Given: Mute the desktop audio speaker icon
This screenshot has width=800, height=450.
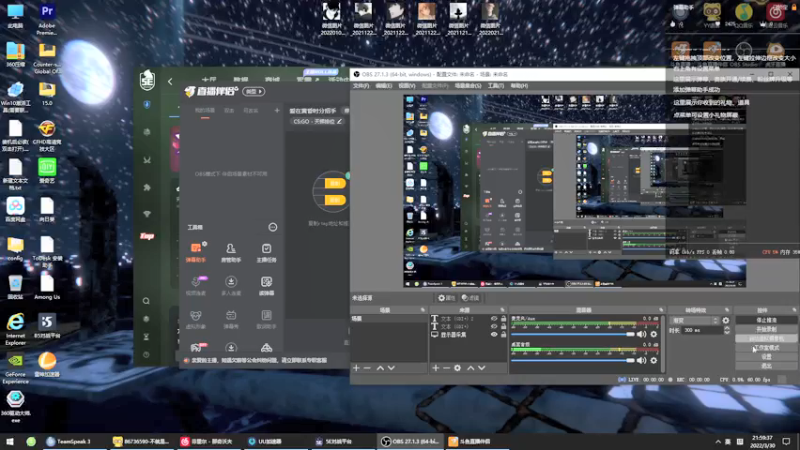Looking at the screenshot, I should pos(642,359).
